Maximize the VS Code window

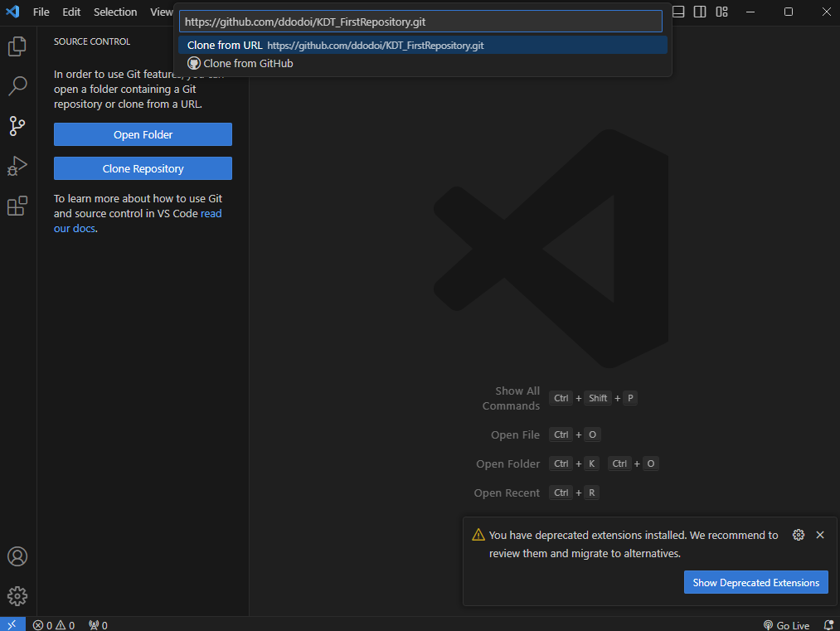[x=789, y=12]
